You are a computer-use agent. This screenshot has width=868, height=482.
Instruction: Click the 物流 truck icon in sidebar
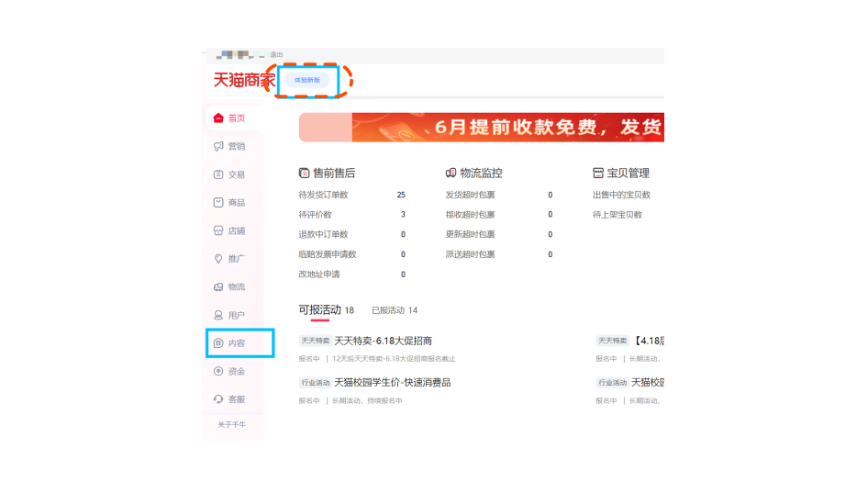tap(218, 287)
